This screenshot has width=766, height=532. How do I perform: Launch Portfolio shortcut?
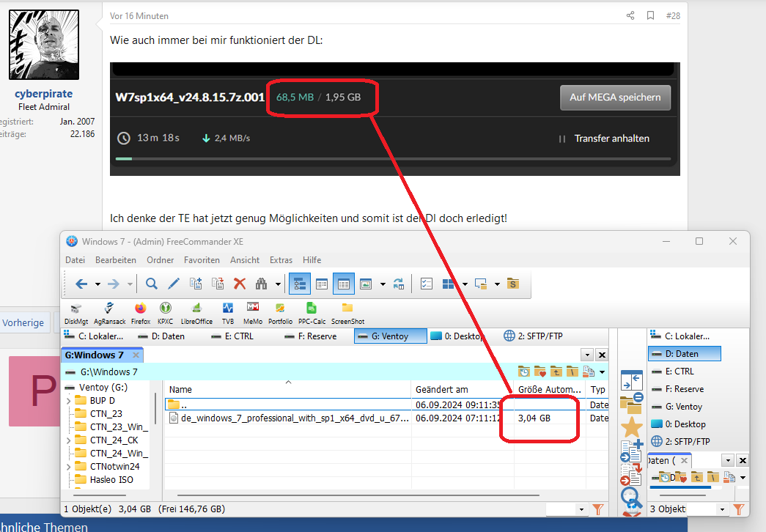[281, 314]
